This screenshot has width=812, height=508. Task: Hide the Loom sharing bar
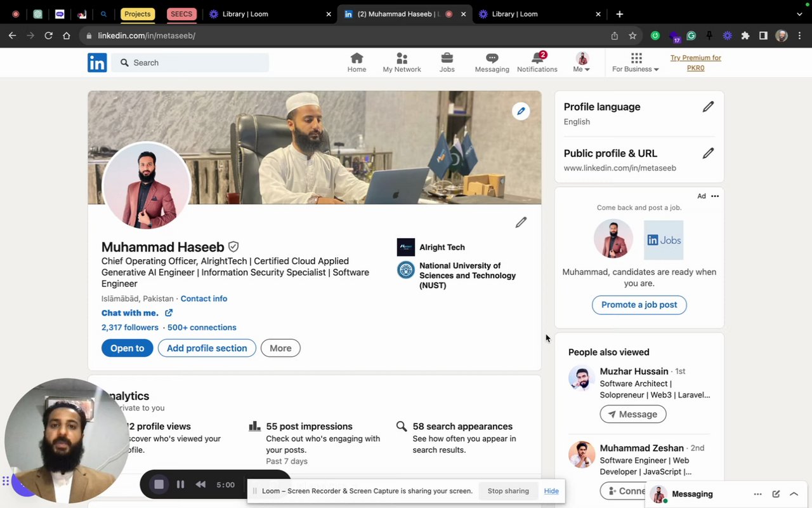[551, 491]
